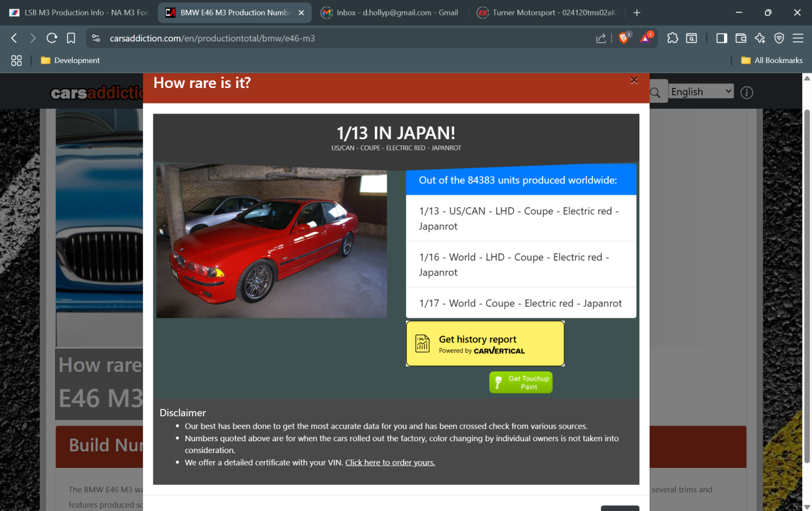Click the red BMW car photo
812x511 pixels.
click(271, 241)
